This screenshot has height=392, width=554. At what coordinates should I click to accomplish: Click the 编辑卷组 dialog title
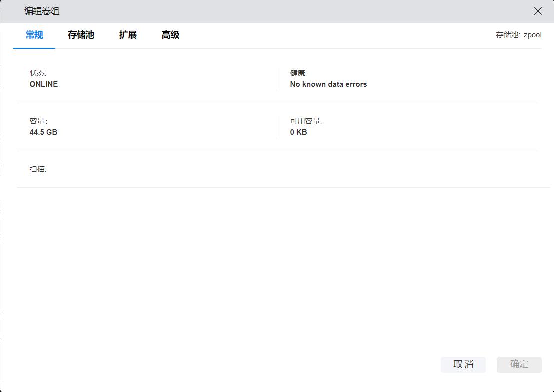point(42,11)
